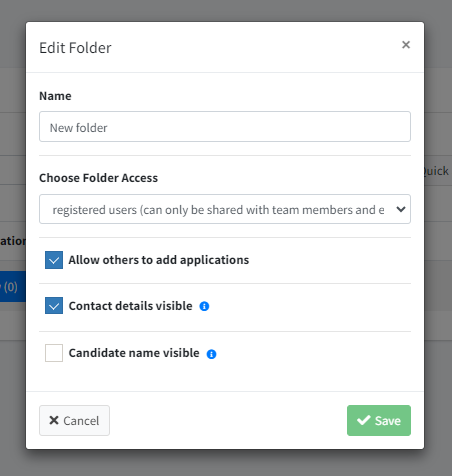Click the "Edit Folder" dialog title

click(75, 48)
